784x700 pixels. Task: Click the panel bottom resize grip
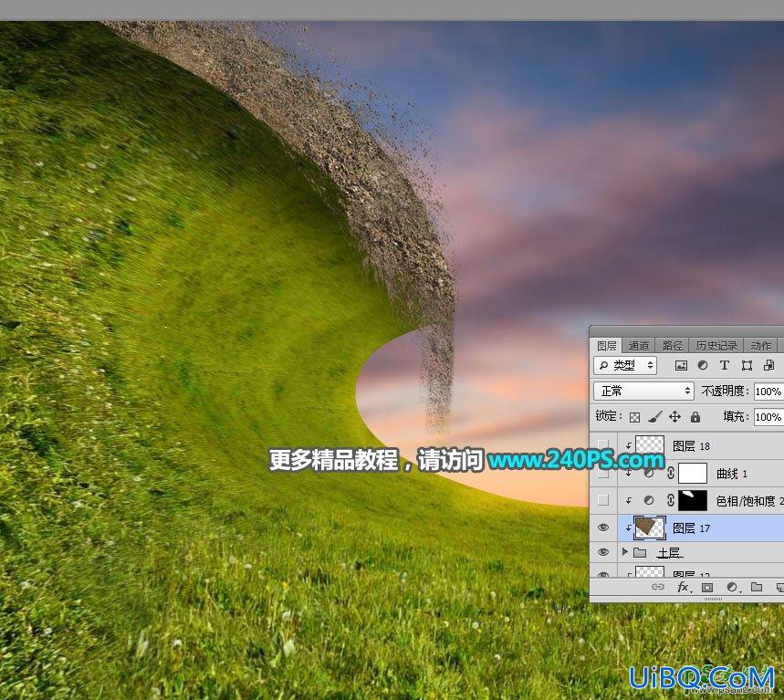point(713,599)
